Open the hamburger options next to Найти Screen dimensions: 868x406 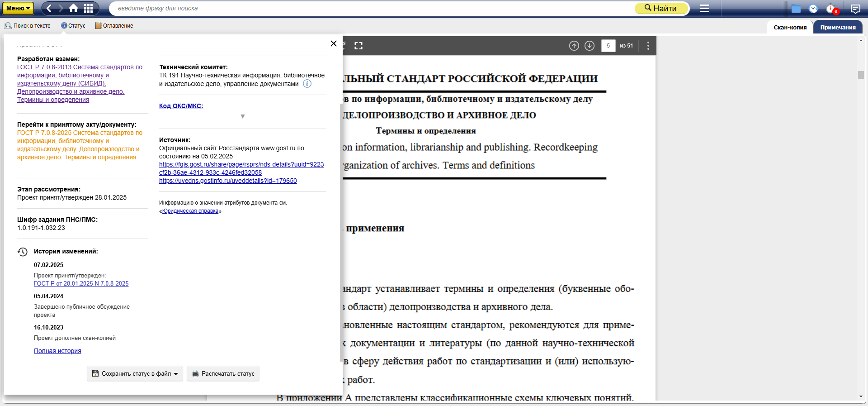[x=704, y=8]
